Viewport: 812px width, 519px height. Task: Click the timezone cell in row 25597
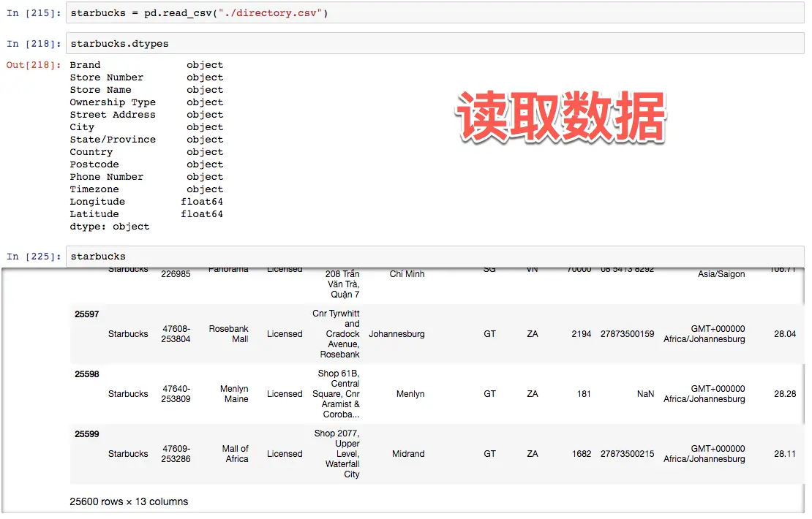[x=704, y=334]
